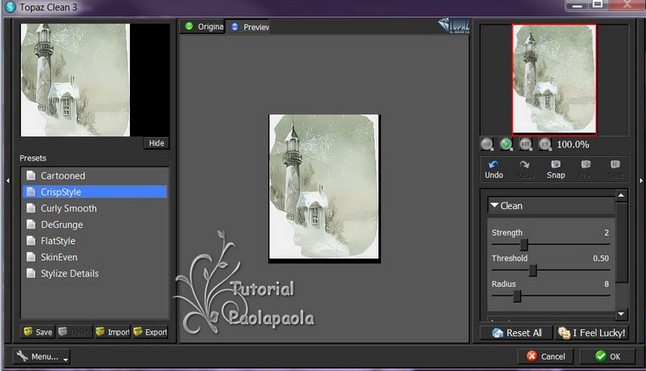Viewport: 646px width, 371px height.
Task: Open the Menu... dropdown
Action: [41, 357]
